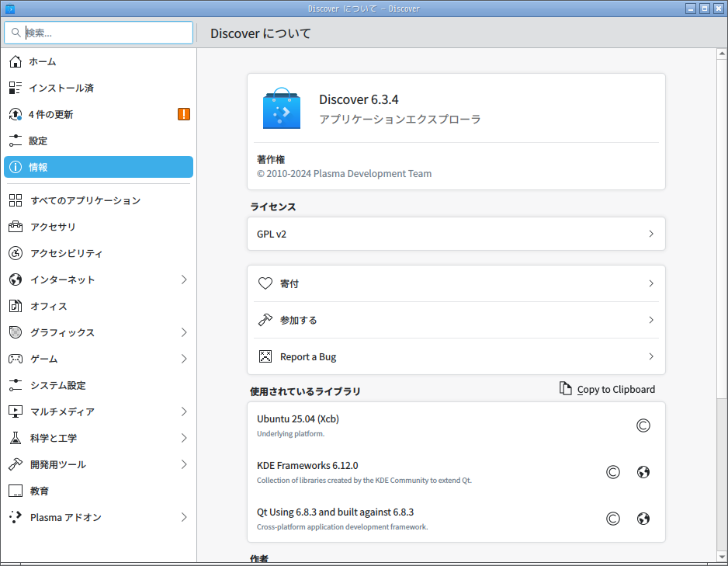This screenshot has height=566, width=728.
Task: Click the hammer icon beside 開発用ツール
Action: click(16, 464)
